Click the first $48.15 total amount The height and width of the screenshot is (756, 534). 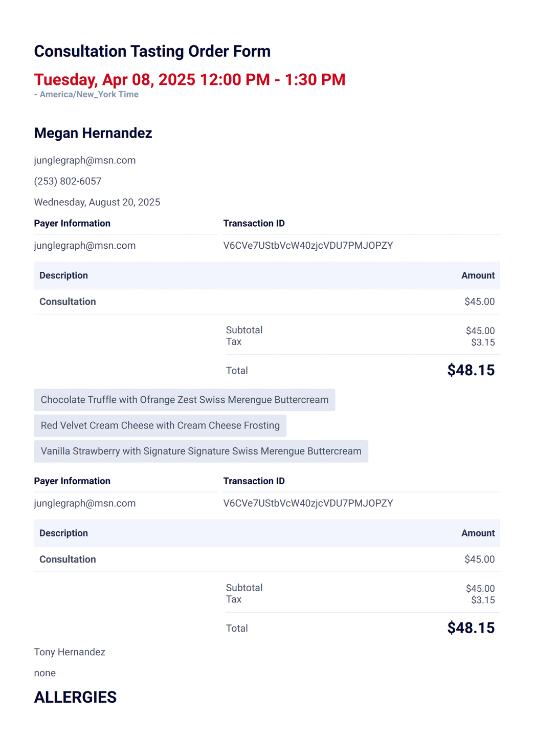tap(471, 370)
